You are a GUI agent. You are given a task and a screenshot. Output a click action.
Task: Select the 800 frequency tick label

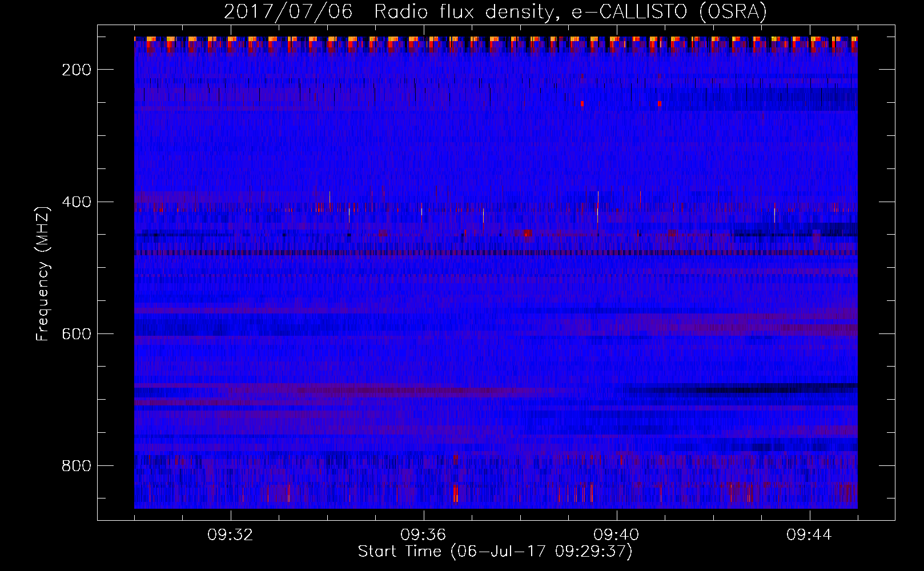(x=76, y=466)
